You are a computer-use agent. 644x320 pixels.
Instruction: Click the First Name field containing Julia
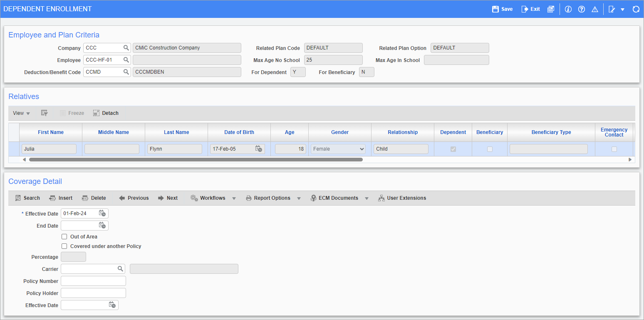coord(49,149)
